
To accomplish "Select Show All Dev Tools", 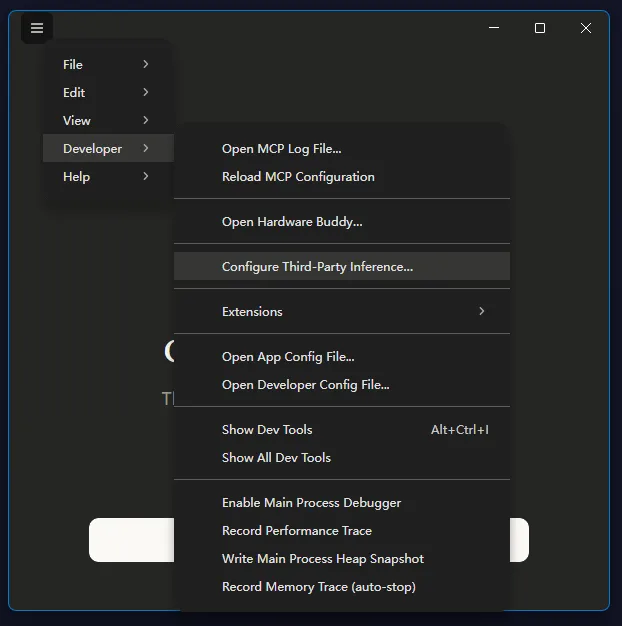I will coord(342,458).
